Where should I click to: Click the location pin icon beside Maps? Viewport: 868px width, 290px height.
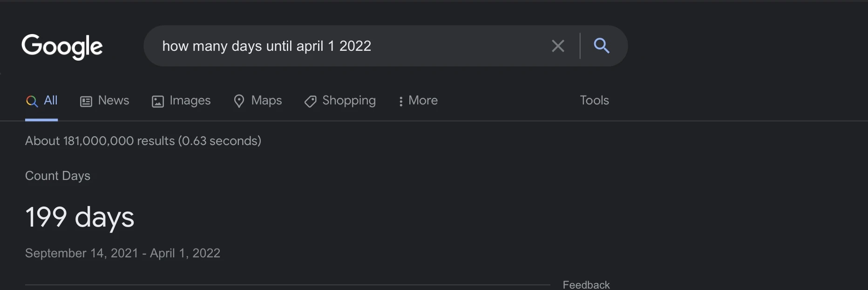click(x=239, y=101)
